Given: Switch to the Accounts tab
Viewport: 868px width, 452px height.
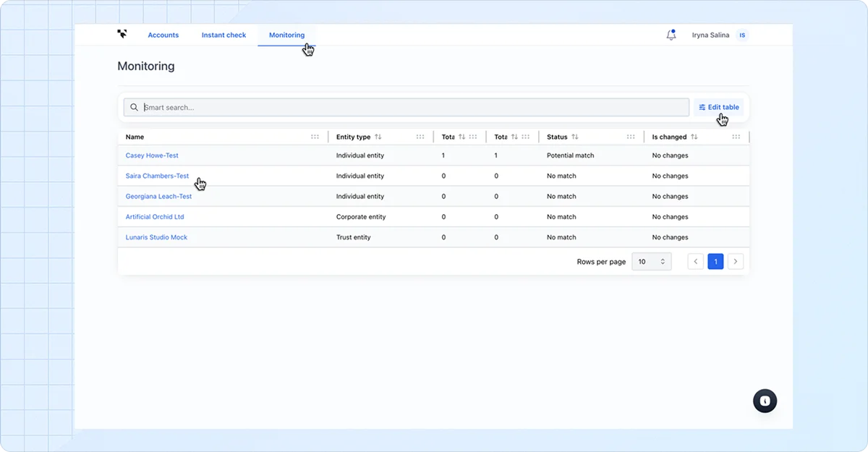Looking at the screenshot, I should (x=163, y=35).
